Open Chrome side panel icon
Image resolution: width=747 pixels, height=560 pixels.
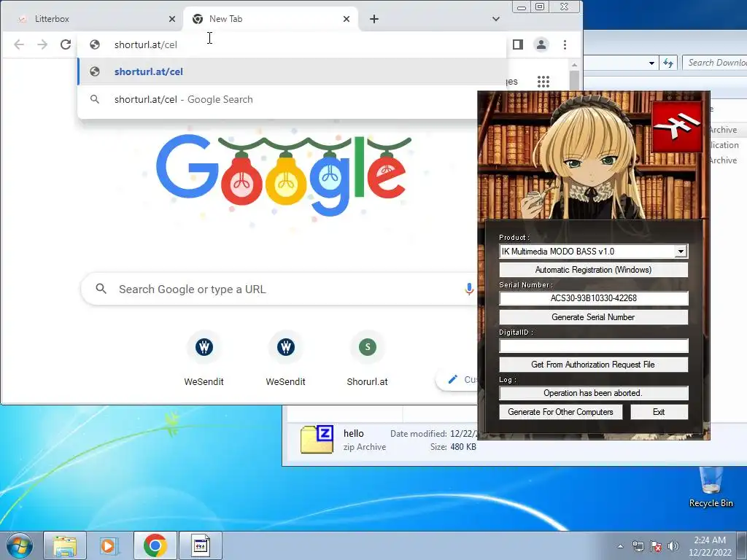click(x=518, y=44)
